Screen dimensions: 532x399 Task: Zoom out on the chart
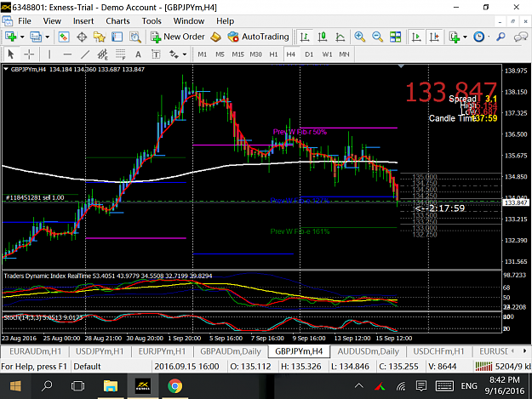point(377,37)
